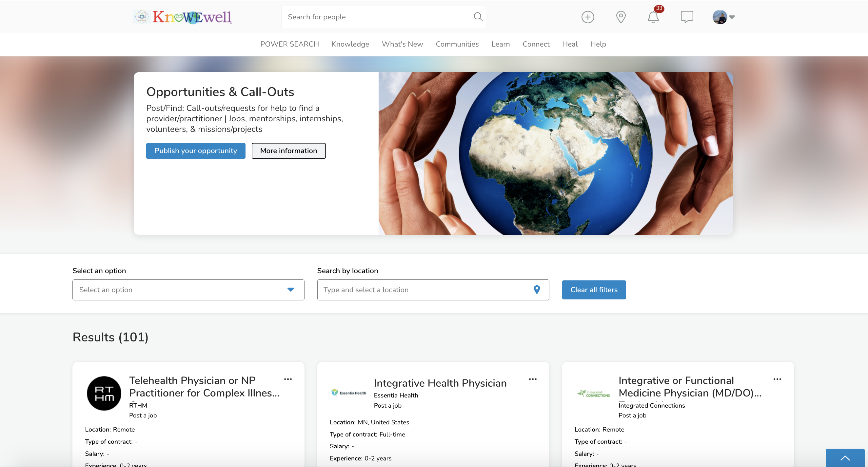Click the Search for people field

coord(384,17)
